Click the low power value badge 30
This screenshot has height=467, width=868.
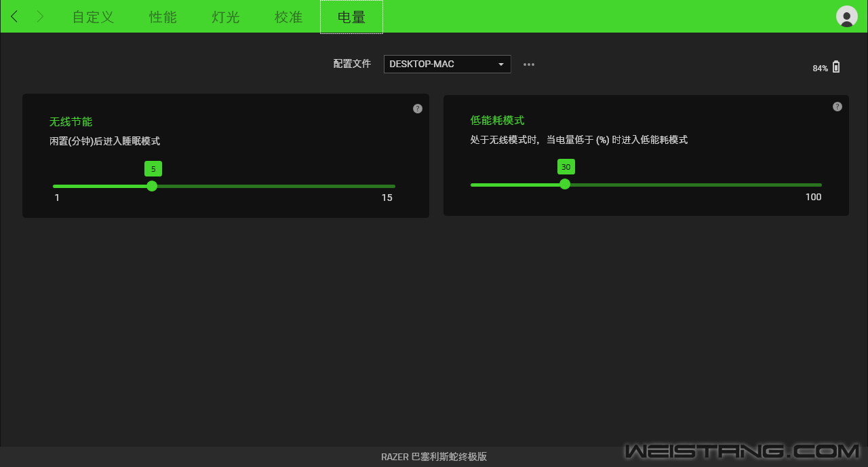point(566,167)
